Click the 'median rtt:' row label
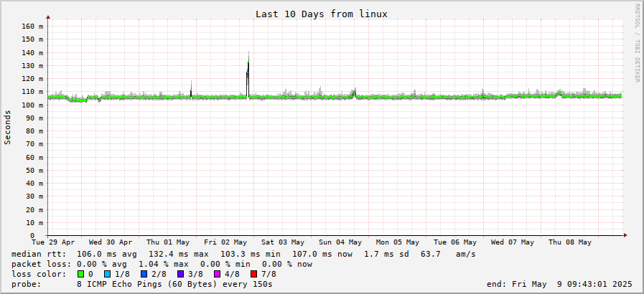The height and width of the screenshot is (294, 644). [39, 255]
